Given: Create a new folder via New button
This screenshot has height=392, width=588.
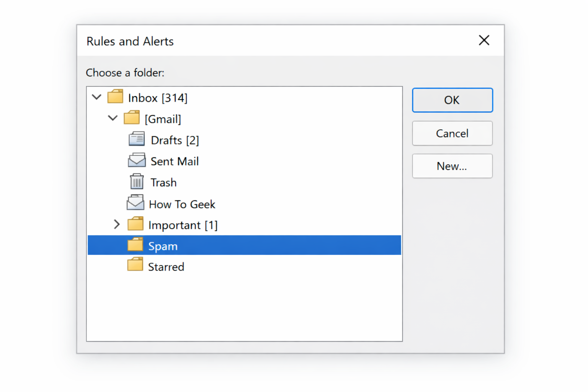Looking at the screenshot, I should click(x=452, y=166).
